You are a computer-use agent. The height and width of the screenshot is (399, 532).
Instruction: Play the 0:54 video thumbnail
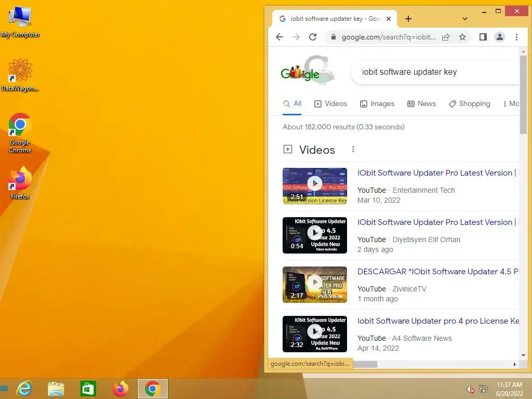[315, 235]
